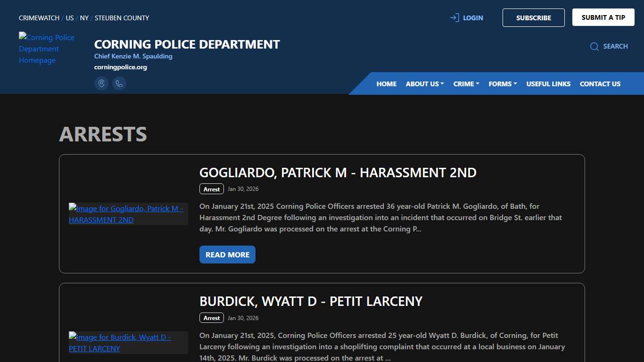Select the CONTACT US menu item
The width and height of the screenshot is (644, 362).
point(600,83)
